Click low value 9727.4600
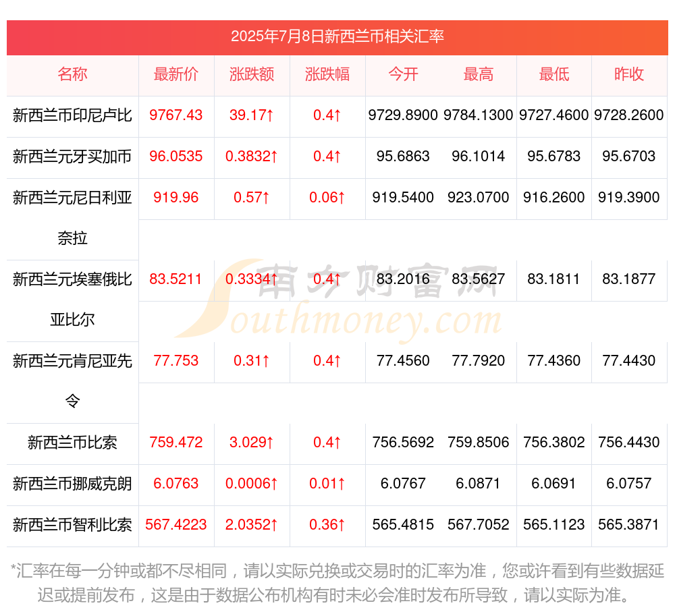Screen dimensions: 675x616 pos(553,115)
